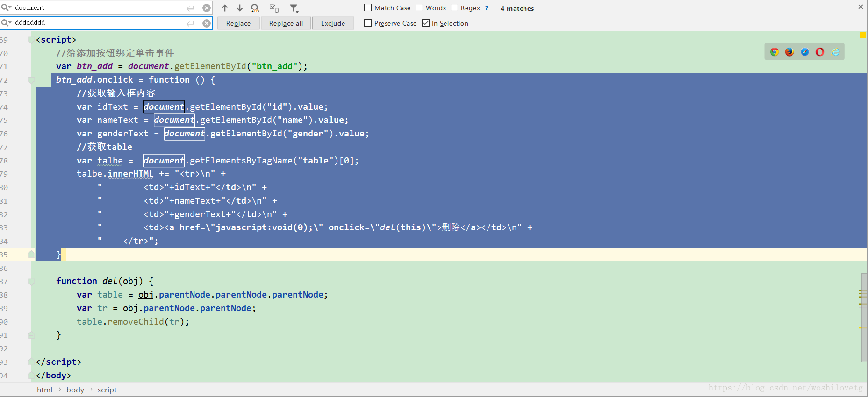
Task: Click 'innerHTML' in talbe assignment line
Action: pyautogui.click(x=130, y=174)
